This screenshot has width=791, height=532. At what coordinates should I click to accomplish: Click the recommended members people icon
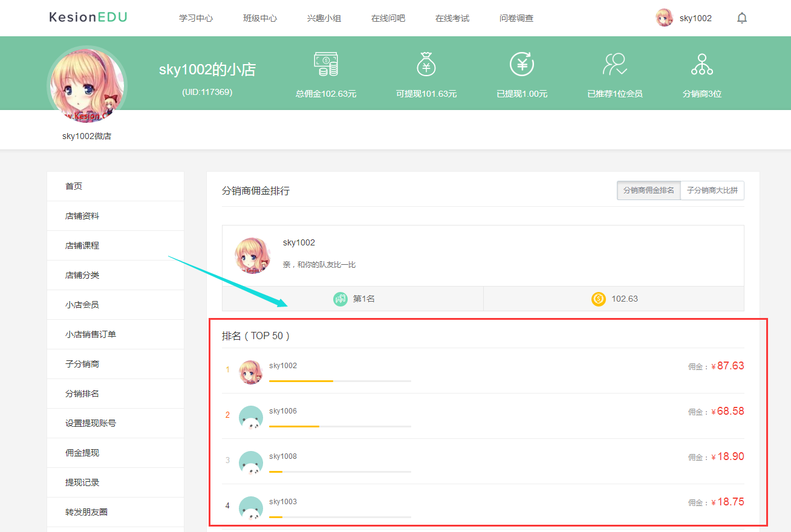coord(614,63)
